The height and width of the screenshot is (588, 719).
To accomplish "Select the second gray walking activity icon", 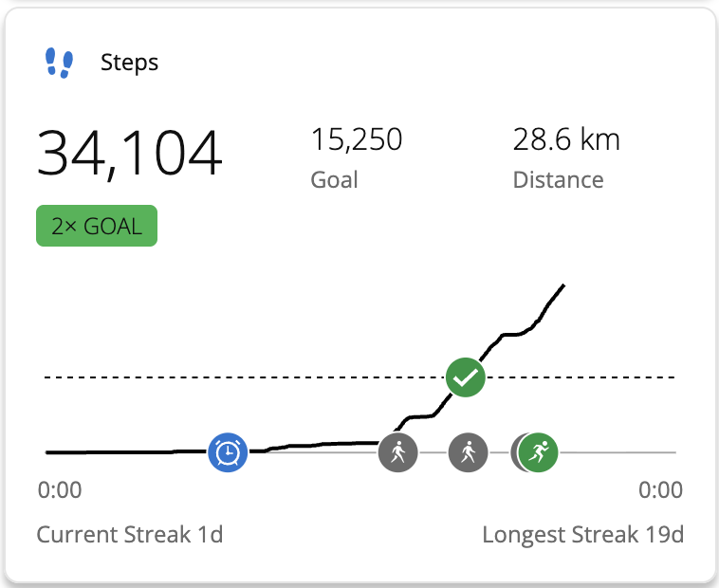I will [x=468, y=452].
